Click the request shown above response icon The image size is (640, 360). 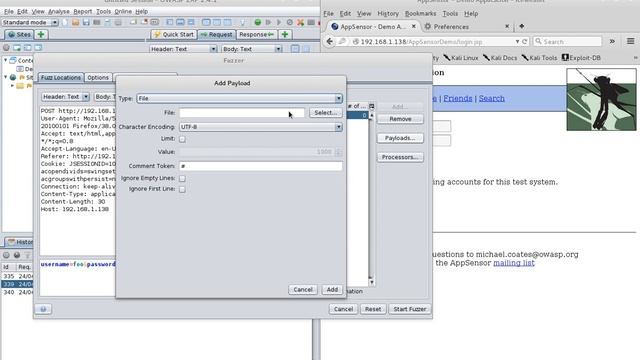(217, 22)
